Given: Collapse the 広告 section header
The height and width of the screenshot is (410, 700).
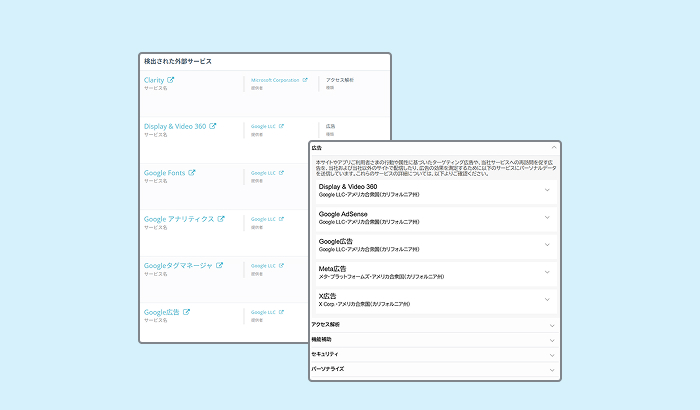Looking at the screenshot, I should [553, 148].
